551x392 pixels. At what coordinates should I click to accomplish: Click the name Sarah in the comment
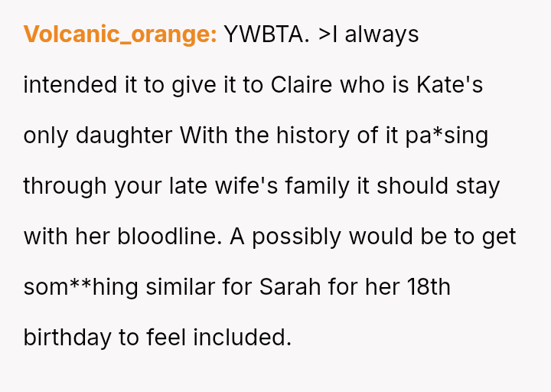tap(290, 287)
